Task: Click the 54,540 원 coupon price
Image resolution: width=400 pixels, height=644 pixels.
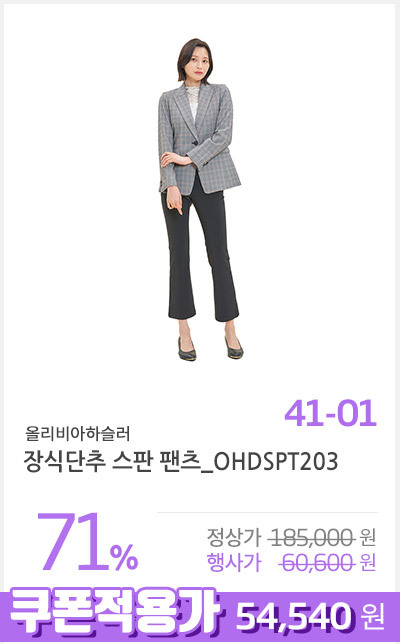Action: click(310, 617)
